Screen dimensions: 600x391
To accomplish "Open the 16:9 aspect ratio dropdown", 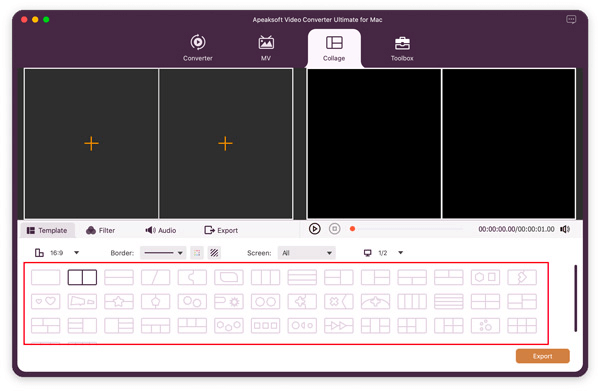I will 57,253.
